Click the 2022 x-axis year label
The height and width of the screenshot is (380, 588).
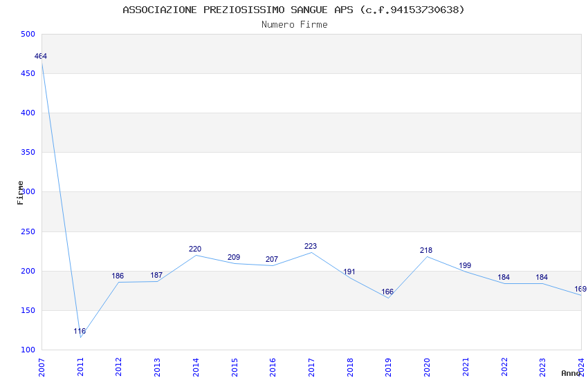point(504,367)
